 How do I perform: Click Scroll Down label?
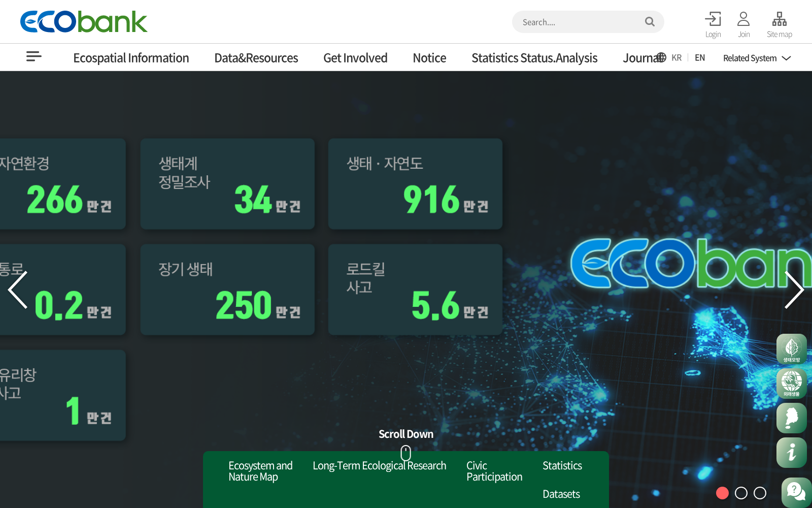(406, 434)
